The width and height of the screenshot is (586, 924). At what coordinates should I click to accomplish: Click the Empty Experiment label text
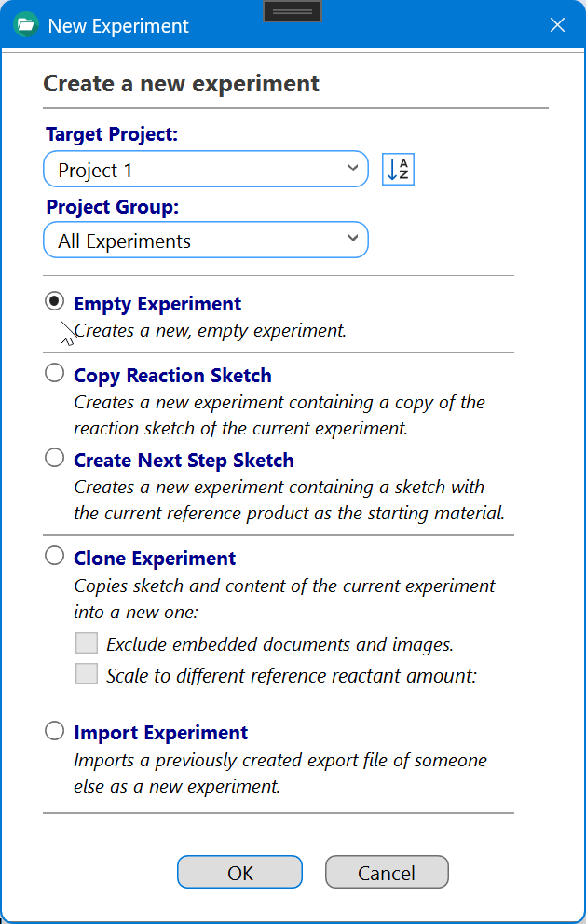(157, 304)
